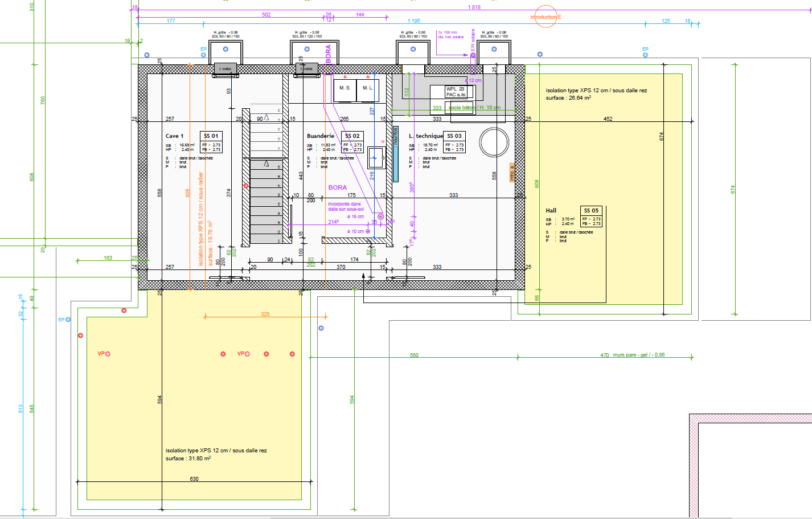Click the "265" dimension above Buanderie
Viewport: 812px width, 519px height.
345,119
